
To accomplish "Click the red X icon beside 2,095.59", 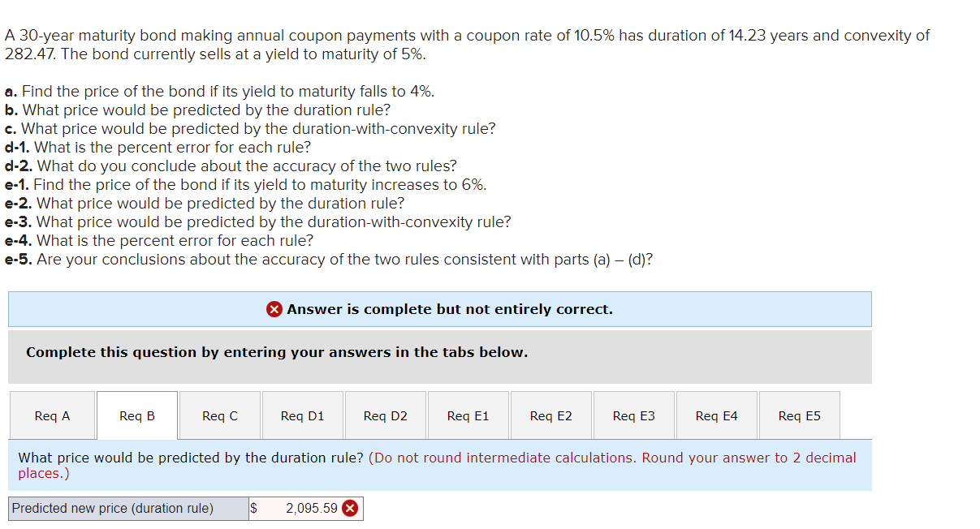I will pos(351,508).
